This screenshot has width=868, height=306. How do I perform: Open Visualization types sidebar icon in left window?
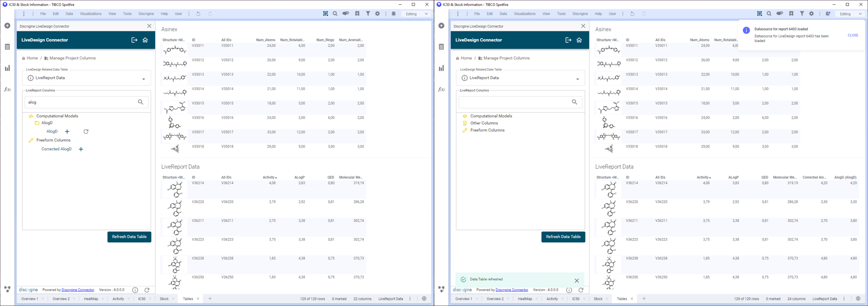click(7, 68)
